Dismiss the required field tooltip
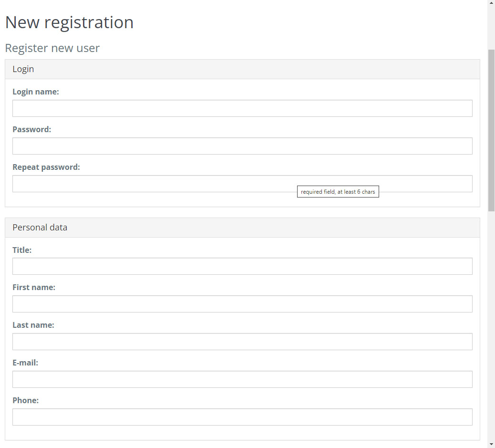The width and height of the screenshot is (495, 448). pyautogui.click(x=338, y=191)
